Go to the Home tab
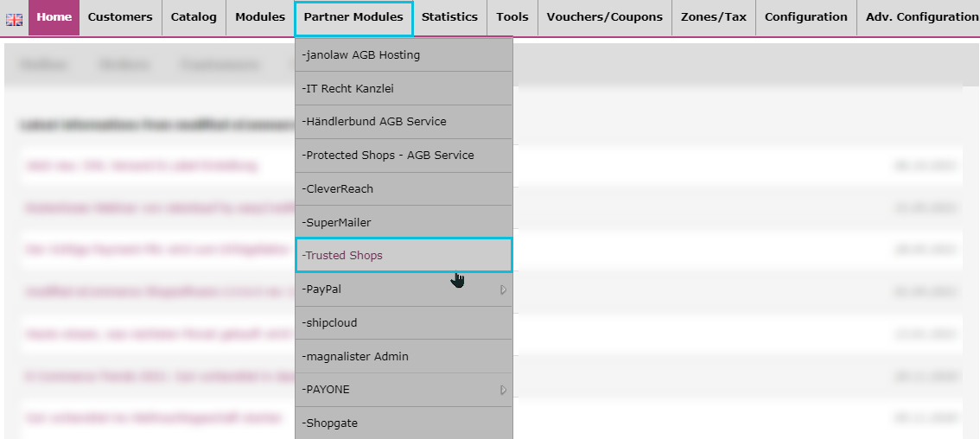This screenshot has height=439, width=980. tap(54, 17)
